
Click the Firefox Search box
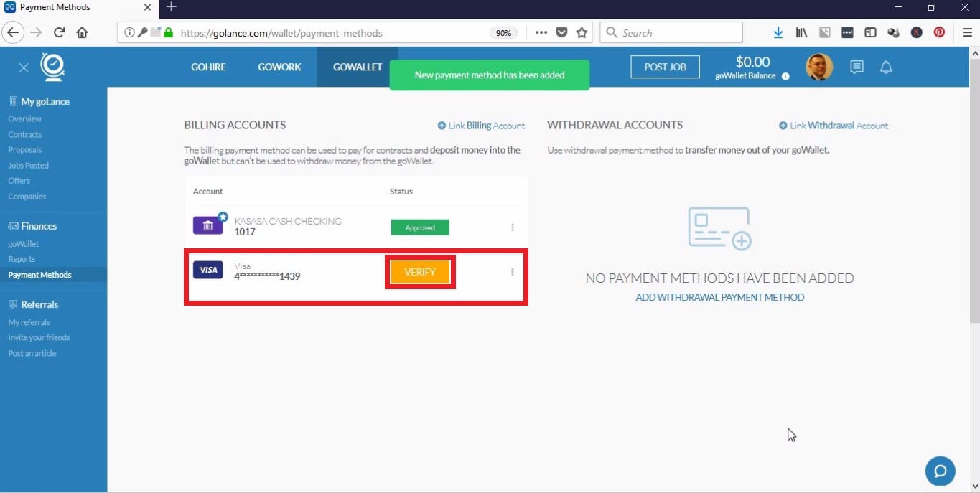tap(671, 32)
